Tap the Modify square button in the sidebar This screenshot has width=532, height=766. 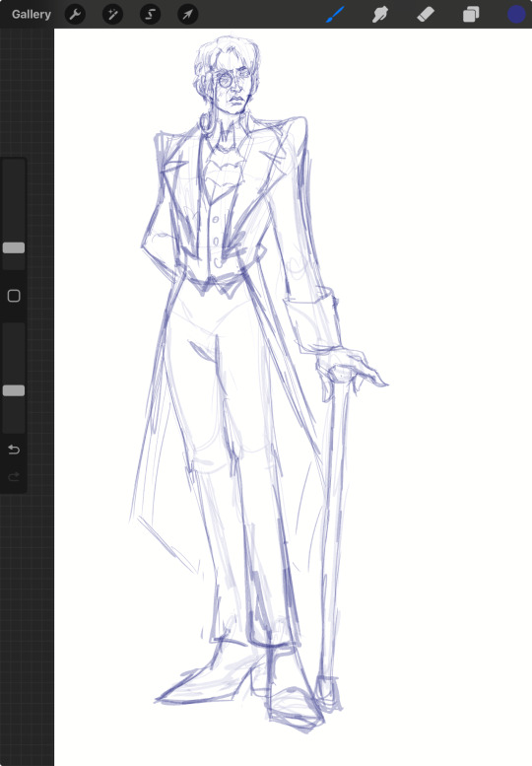point(14,296)
